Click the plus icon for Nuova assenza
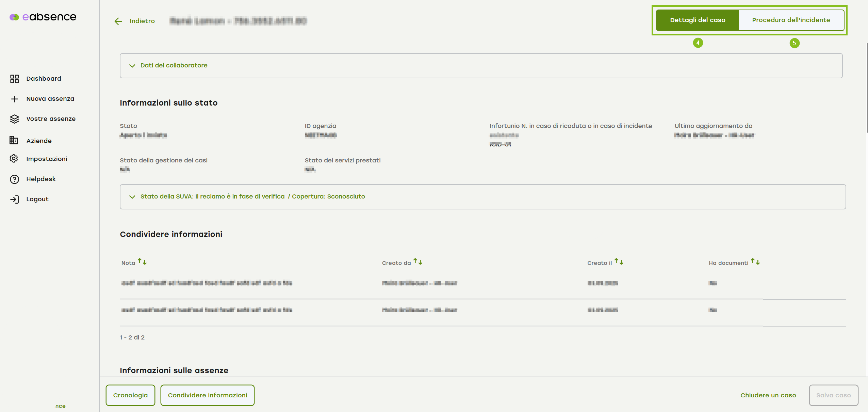868x412 pixels. [14, 99]
